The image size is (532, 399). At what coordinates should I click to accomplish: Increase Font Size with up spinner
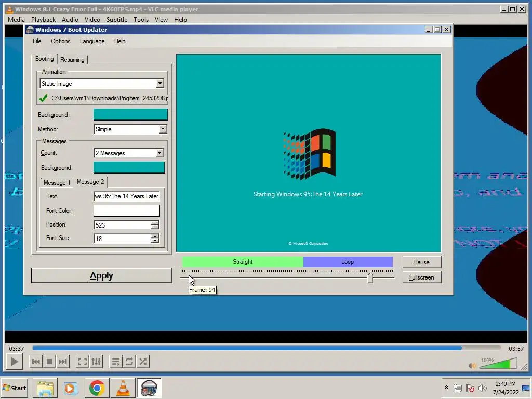pyautogui.click(x=155, y=236)
